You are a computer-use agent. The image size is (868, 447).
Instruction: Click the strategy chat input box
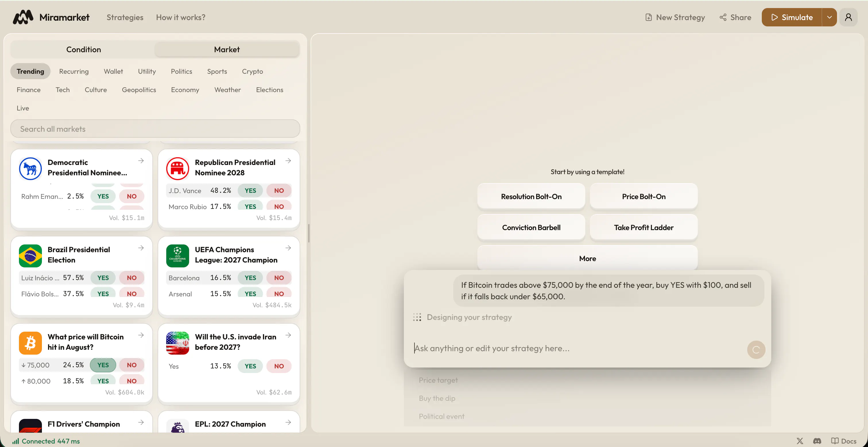576,349
